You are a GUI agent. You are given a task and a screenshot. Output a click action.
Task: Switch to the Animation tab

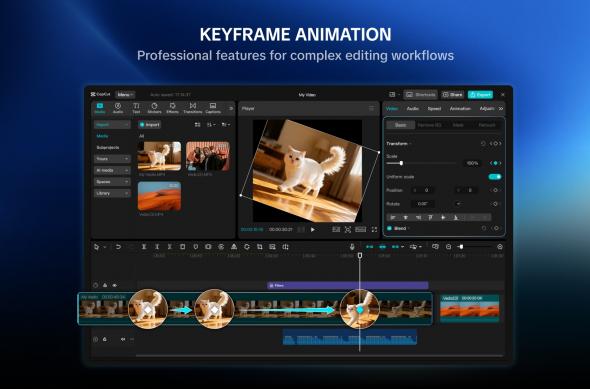click(x=460, y=108)
